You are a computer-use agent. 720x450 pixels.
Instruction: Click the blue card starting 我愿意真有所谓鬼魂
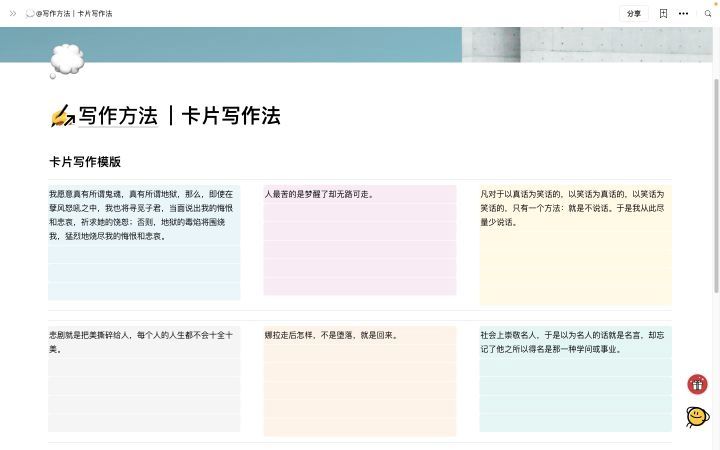144,242
